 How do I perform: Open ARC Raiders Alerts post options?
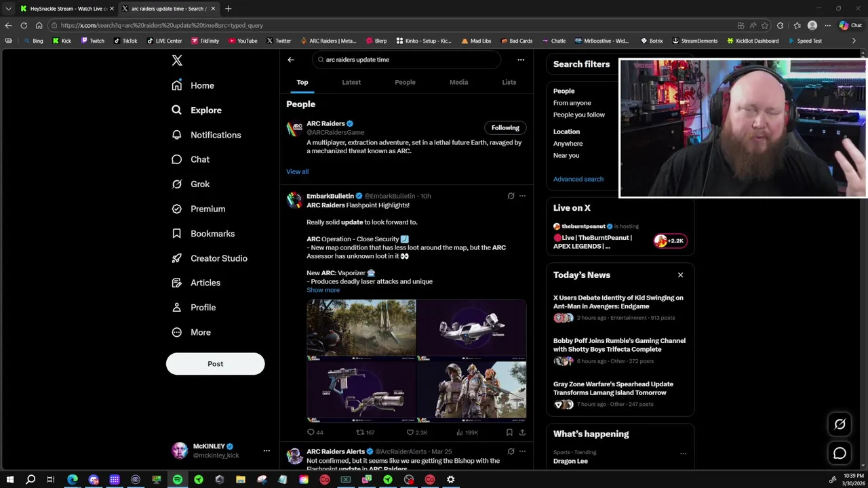click(x=522, y=451)
